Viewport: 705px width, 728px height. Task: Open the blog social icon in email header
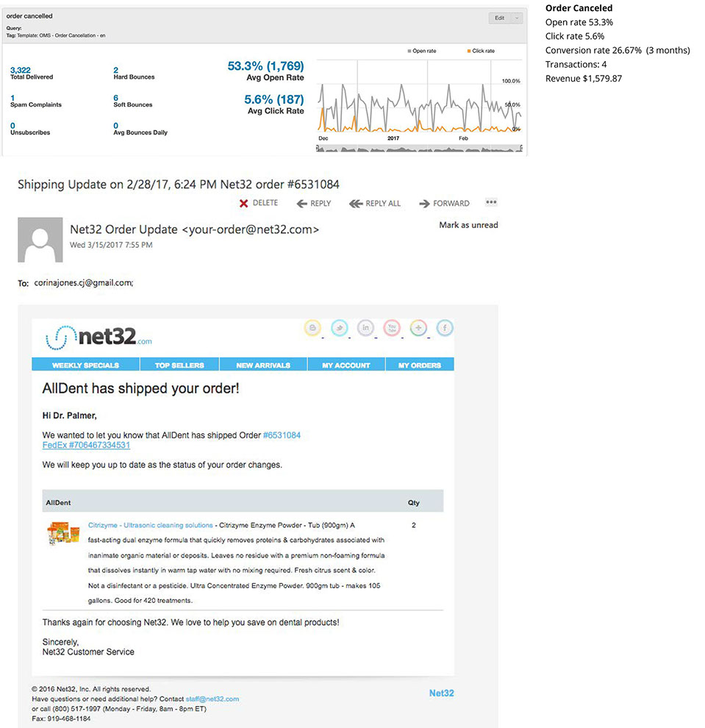(313, 328)
